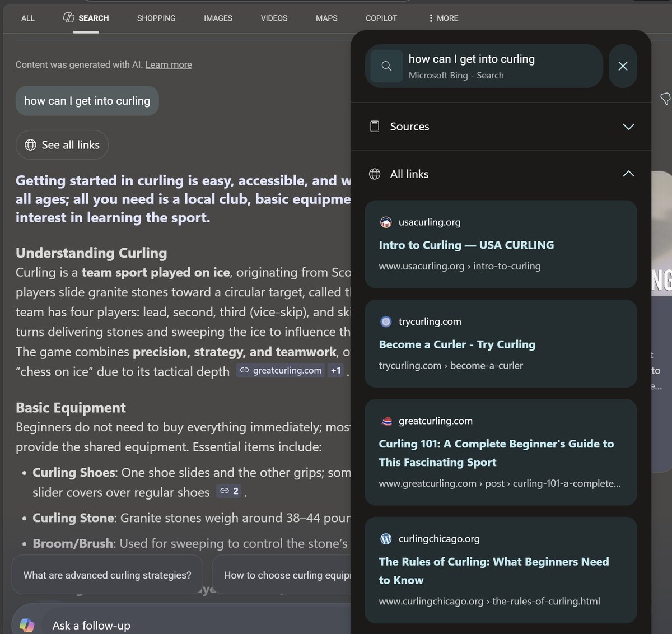Image resolution: width=672 pixels, height=634 pixels.
Task: Open the citation badge numbered 2
Action: 229,491
